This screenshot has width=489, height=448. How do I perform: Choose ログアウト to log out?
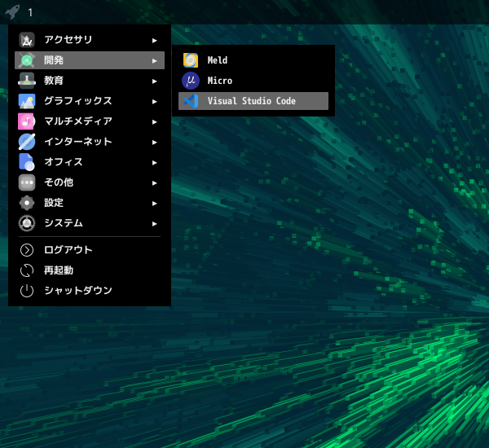90,250
